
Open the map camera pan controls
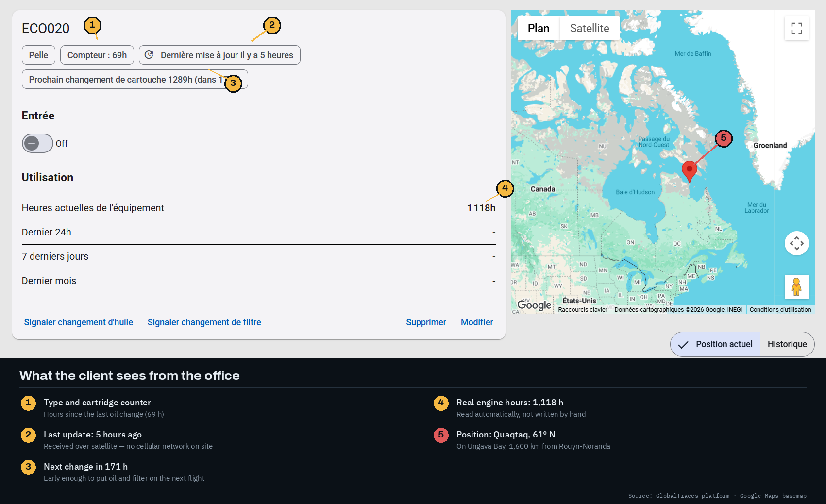[x=796, y=243]
